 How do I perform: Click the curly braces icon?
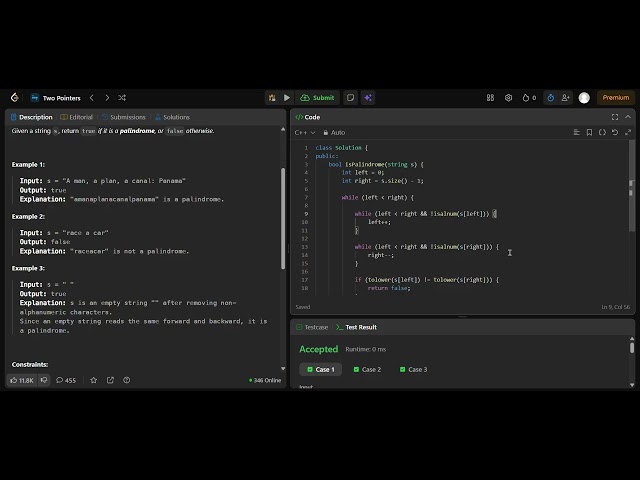(602, 132)
